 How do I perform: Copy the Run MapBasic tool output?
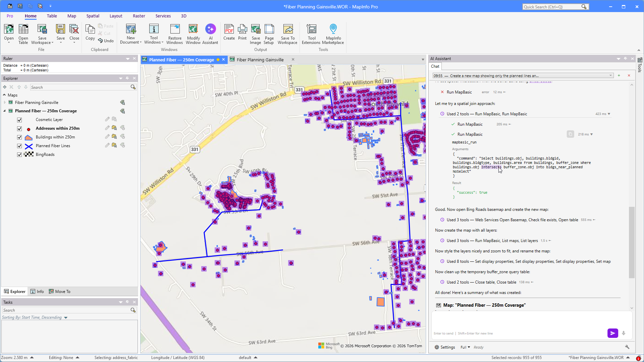tap(570, 134)
